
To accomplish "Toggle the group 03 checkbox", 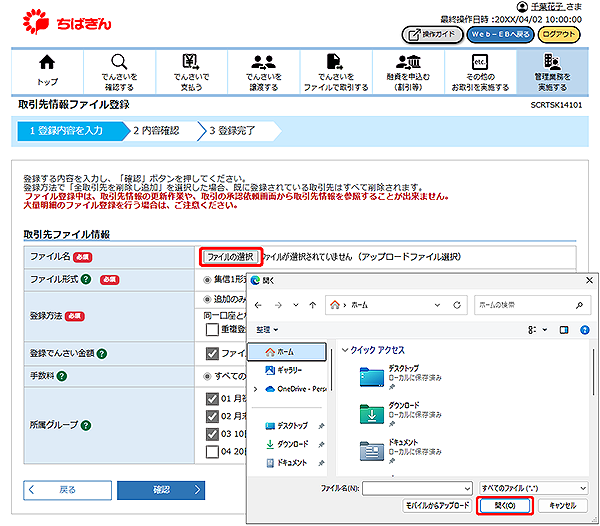I will coord(212,434).
